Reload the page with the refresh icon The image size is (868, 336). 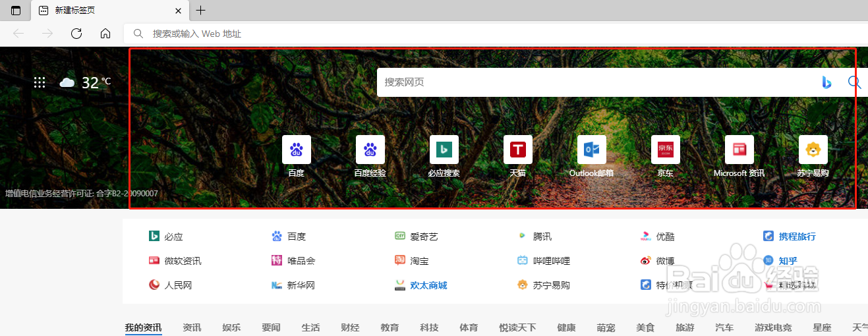pyautogui.click(x=76, y=33)
